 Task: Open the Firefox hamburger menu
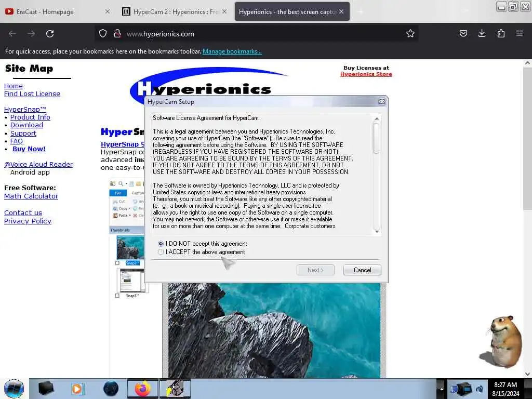click(519, 33)
